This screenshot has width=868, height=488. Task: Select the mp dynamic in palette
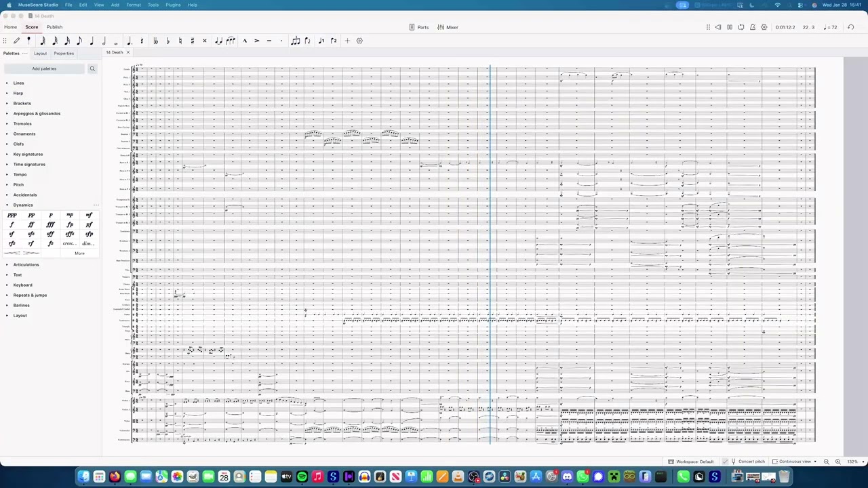pyautogui.click(x=70, y=215)
